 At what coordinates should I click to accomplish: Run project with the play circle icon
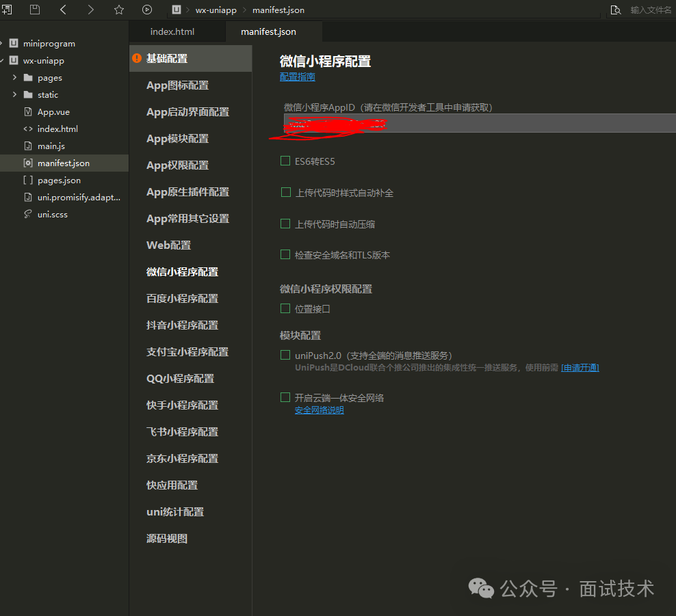pos(147,10)
